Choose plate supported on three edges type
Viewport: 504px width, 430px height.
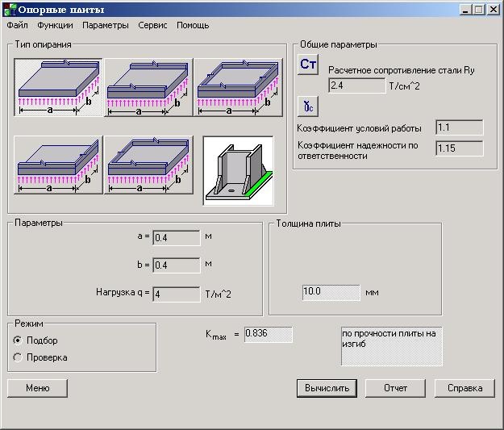(148, 165)
